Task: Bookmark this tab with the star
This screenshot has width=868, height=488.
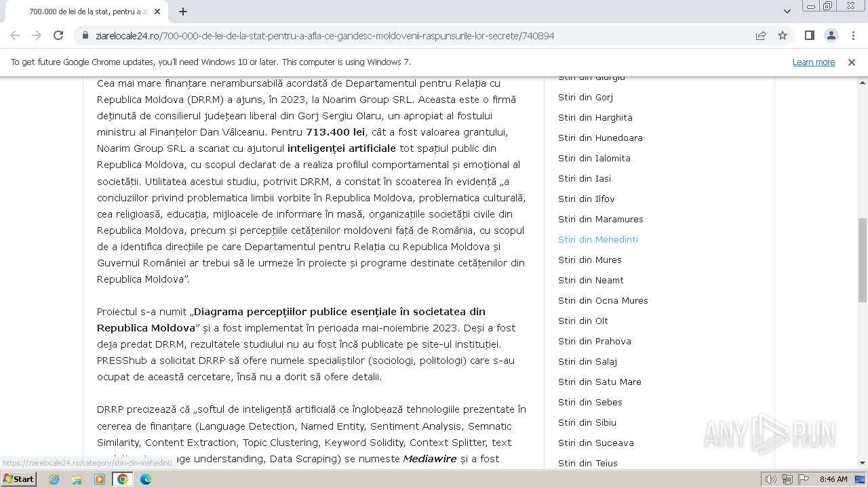Action: click(783, 36)
